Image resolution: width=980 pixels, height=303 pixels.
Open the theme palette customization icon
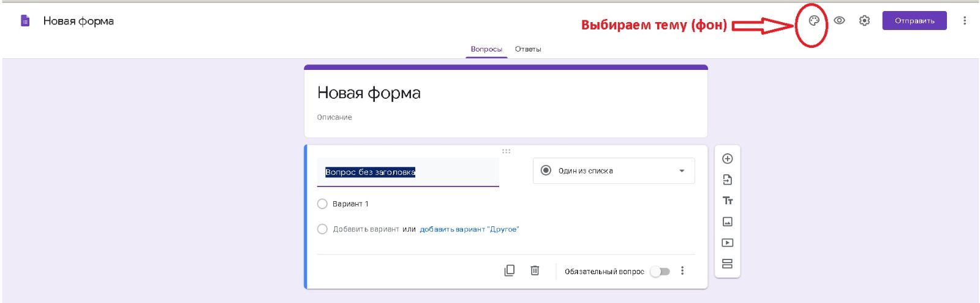click(x=814, y=21)
